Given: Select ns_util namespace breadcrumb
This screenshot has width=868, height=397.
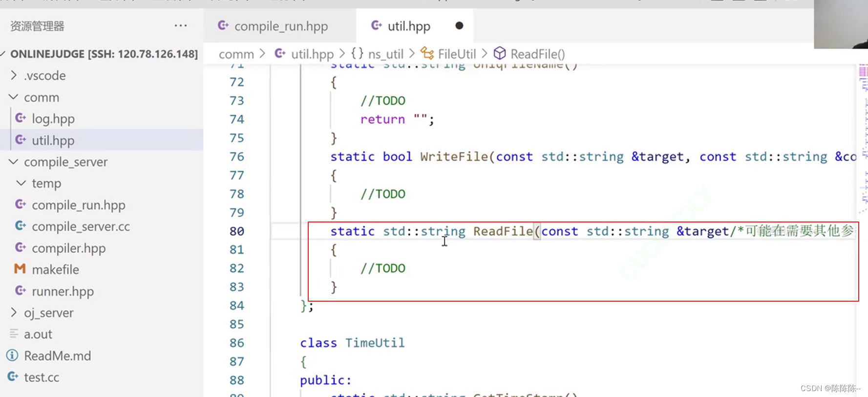Looking at the screenshot, I should (385, 54).
